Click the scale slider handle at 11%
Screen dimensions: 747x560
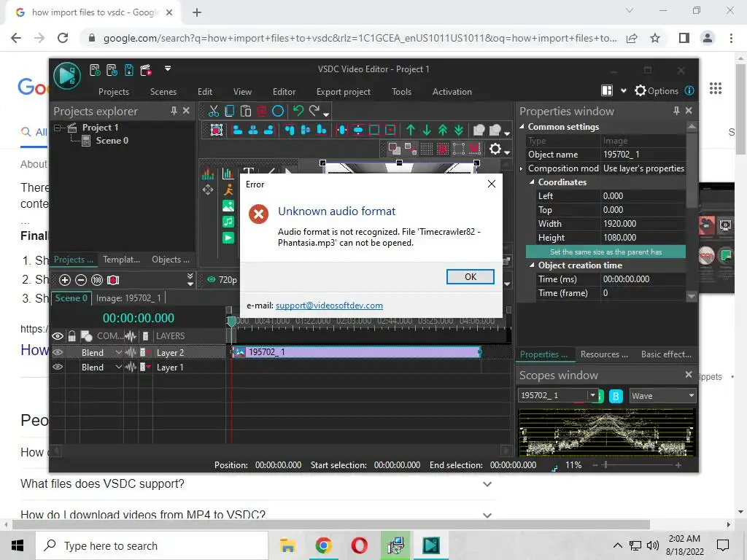[x=605, y=464]
